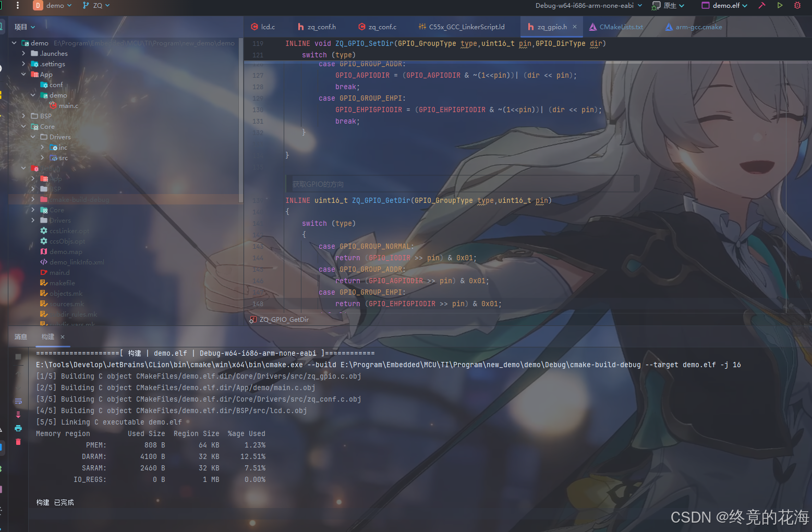812x532 pixels.
Task: Expand the src folder
Action: [x=42, y=158]
